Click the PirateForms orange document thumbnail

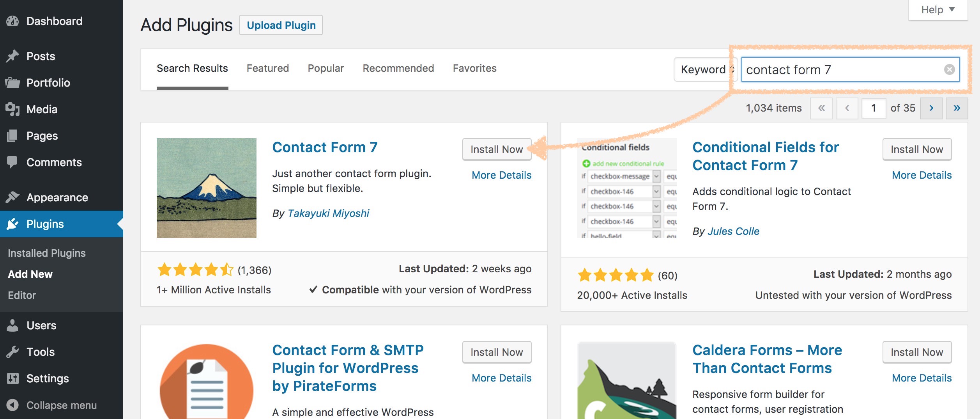pos(207,381)
